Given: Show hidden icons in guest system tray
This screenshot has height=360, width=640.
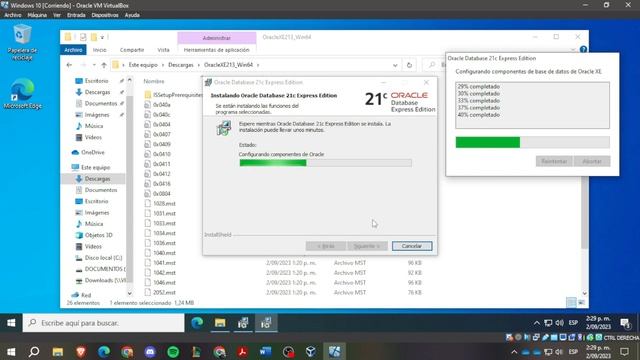Looking at the screenshot, I should [537, 323].
